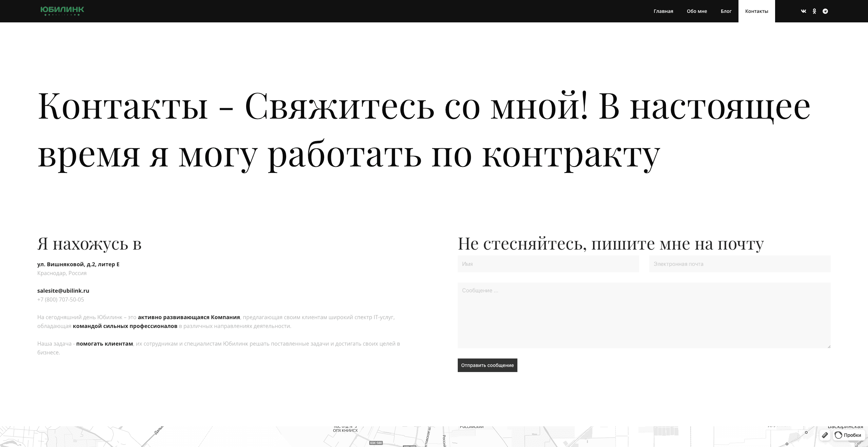Click the ОПХ КНИИСХ label on map
The width and height of the screenshot is (868, 447).
345,430
